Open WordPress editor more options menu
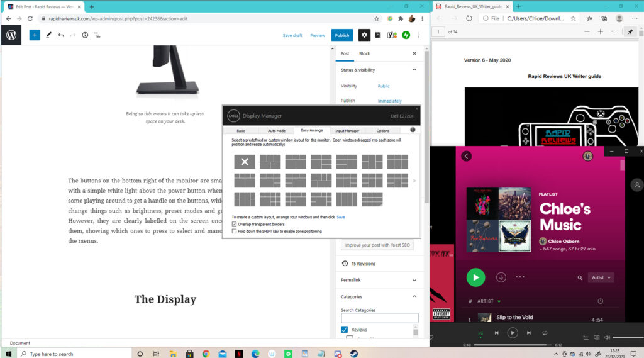Viewport: 644px width, 358px height. click(418, 35)
